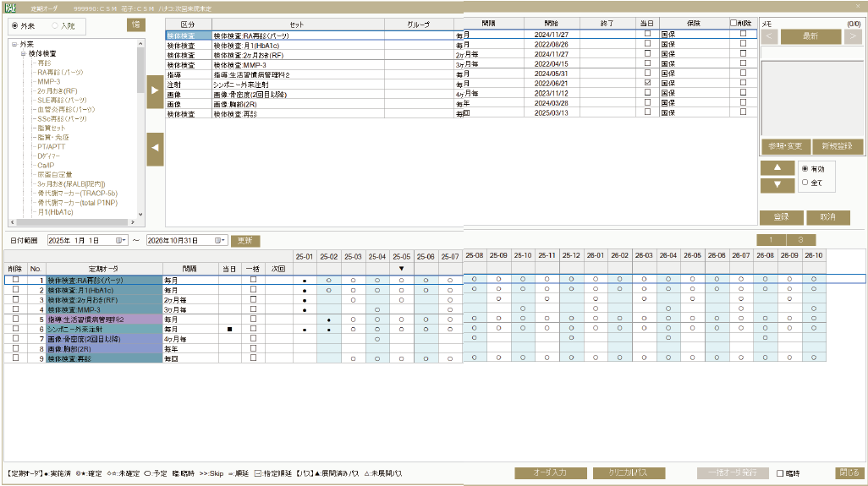The height and width of the screenshot is (486, 868).
Task: Click the オーダ入力 button
Action: (x=550, y=472)
